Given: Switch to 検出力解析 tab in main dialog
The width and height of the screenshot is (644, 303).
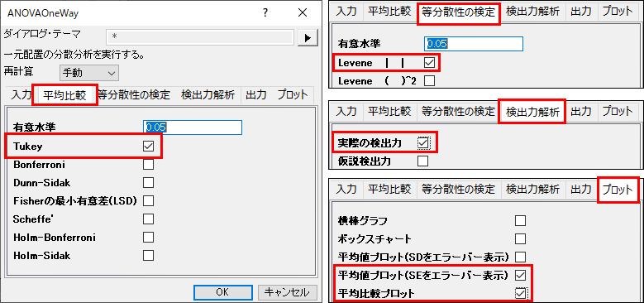Looking at the screenshot, I should pos(208,95).
